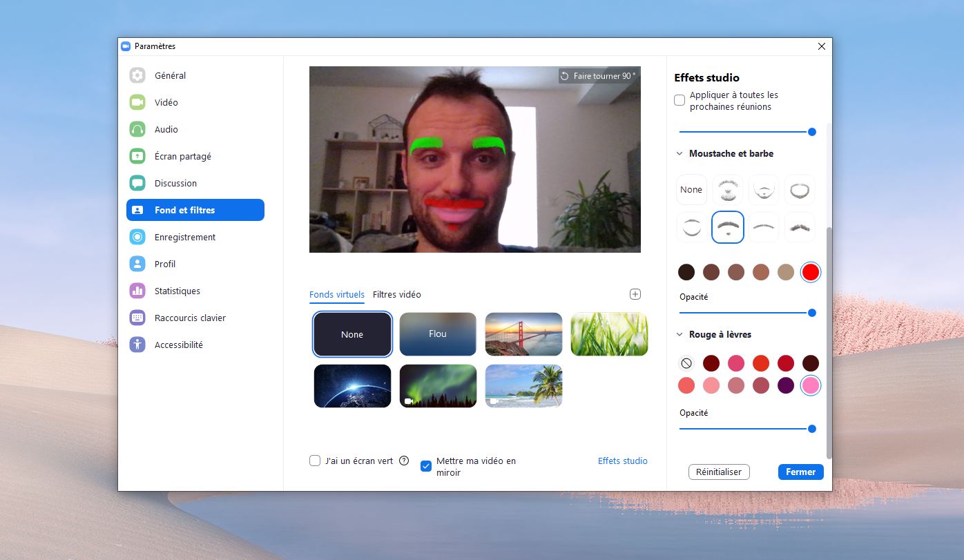964x560 pixels.
Task: Collapse the Rouge à lèvres section
Action: click(x=679, y=334)
